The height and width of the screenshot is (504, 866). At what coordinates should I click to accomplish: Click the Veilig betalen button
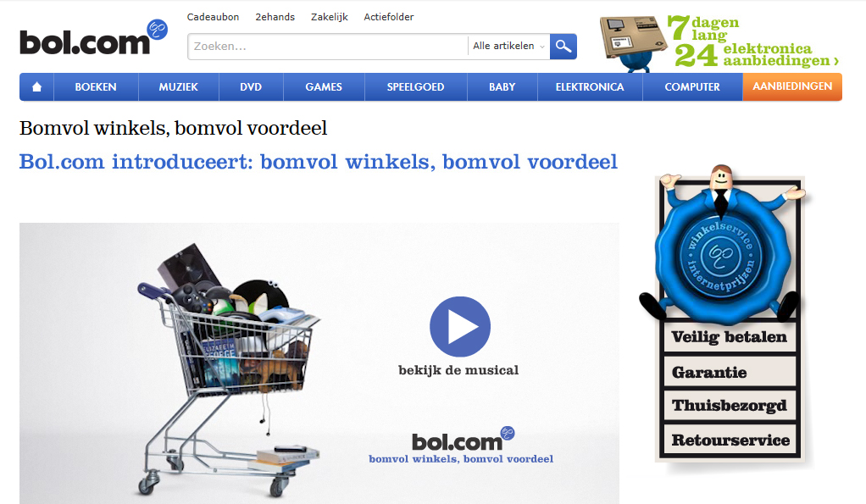(x=730, y=337)
